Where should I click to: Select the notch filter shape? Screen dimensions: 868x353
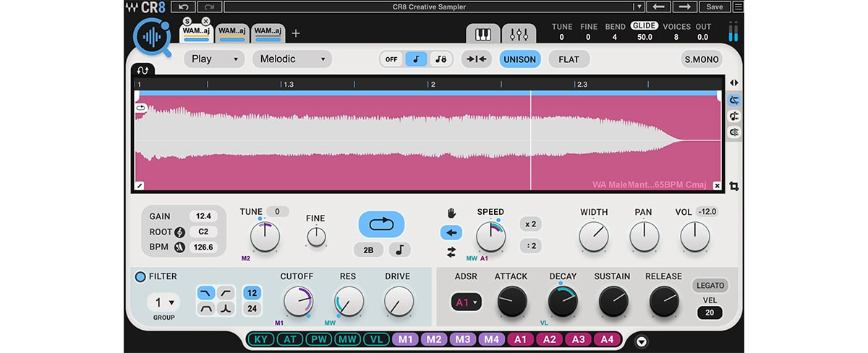pyautogui.click(x=226, y=309)
